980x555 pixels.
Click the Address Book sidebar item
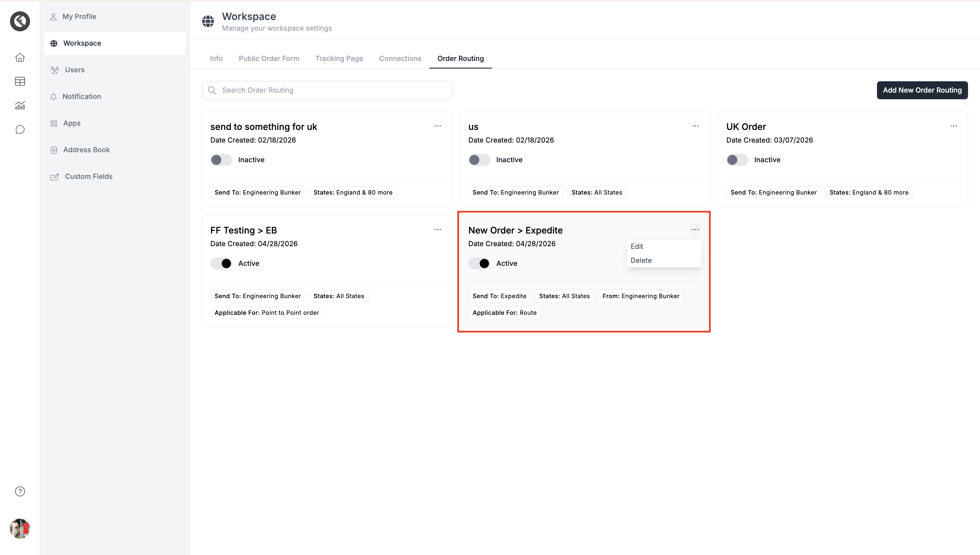86,150
